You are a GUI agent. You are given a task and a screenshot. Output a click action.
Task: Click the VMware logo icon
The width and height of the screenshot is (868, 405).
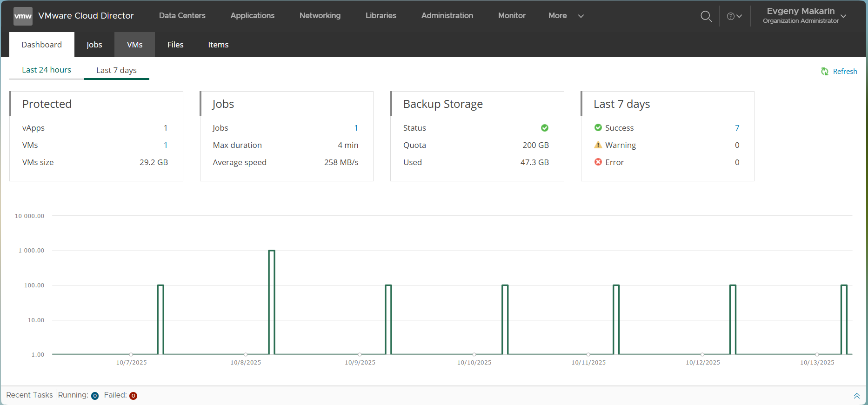23,16
